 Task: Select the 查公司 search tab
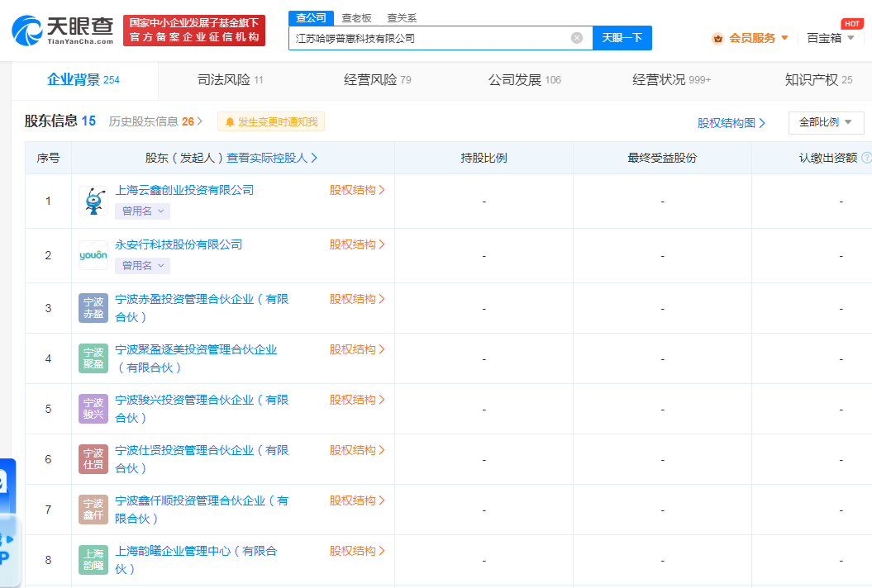click(311, 18)
